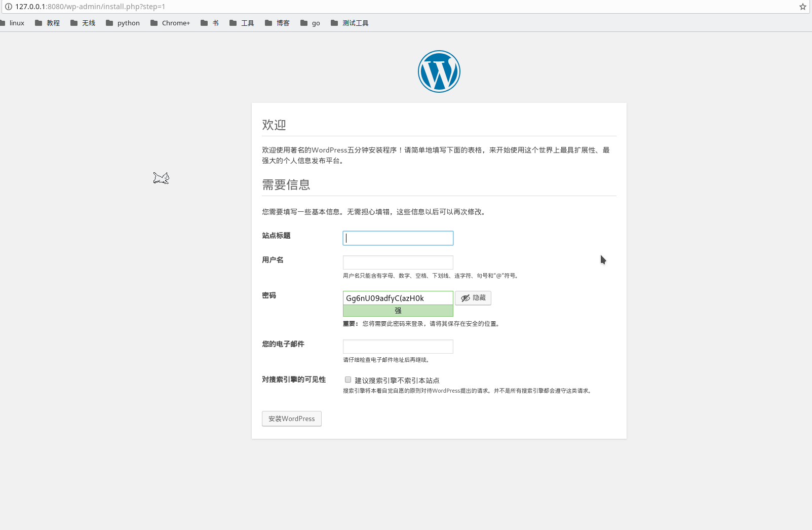Open the Chrome+ bookmarks folder
Image resolution: width=812 pixels, height=530 pixels.
pos(170,23)
